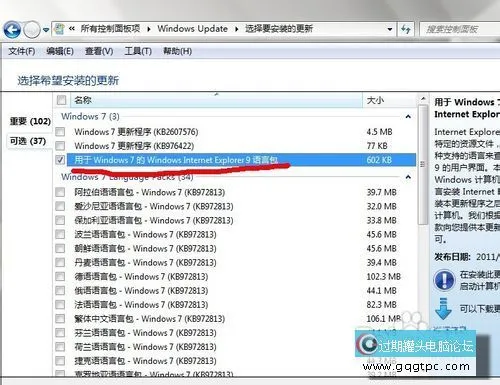This screenshot has height=385, width=500.
Task: Collapse the Windows 7 (3) group
Action: point(408,117)
